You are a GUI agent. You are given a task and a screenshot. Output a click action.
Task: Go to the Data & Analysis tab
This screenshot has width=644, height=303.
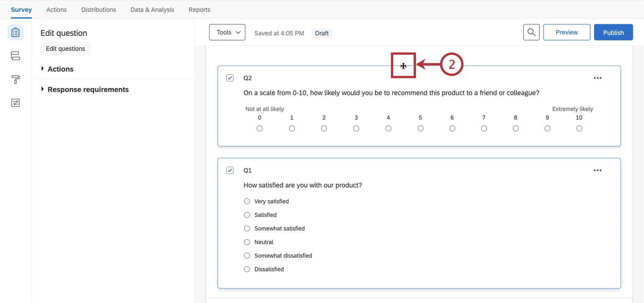(152, 10)
